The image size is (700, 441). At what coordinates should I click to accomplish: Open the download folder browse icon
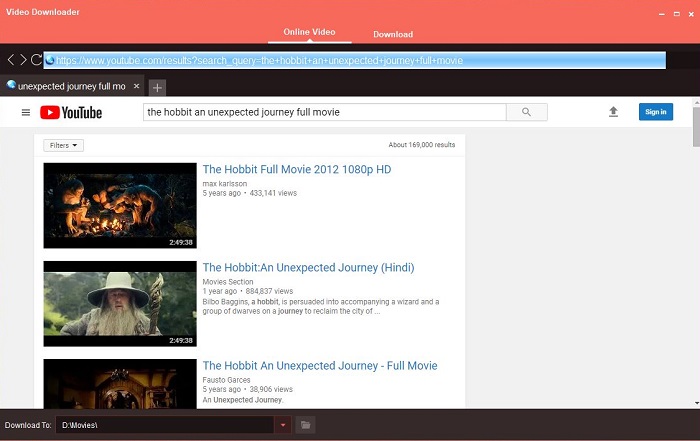pyautogui.click(x=306, y=425)
